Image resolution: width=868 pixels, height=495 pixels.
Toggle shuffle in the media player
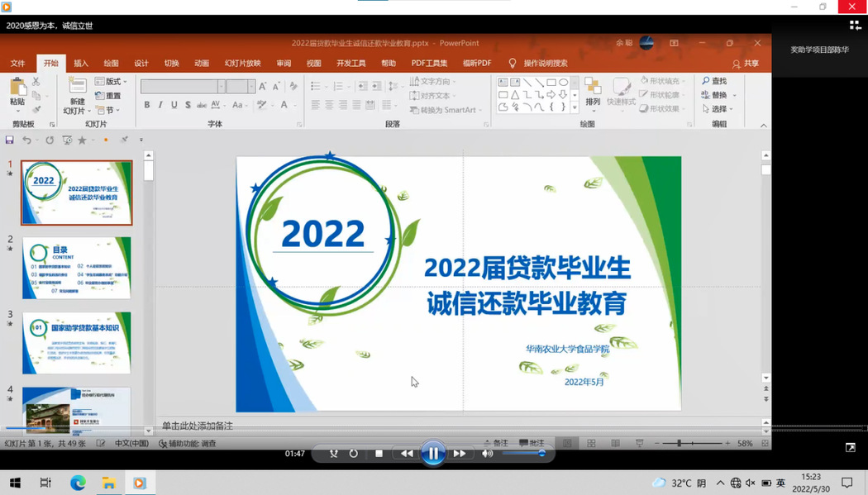coord(334,454)
